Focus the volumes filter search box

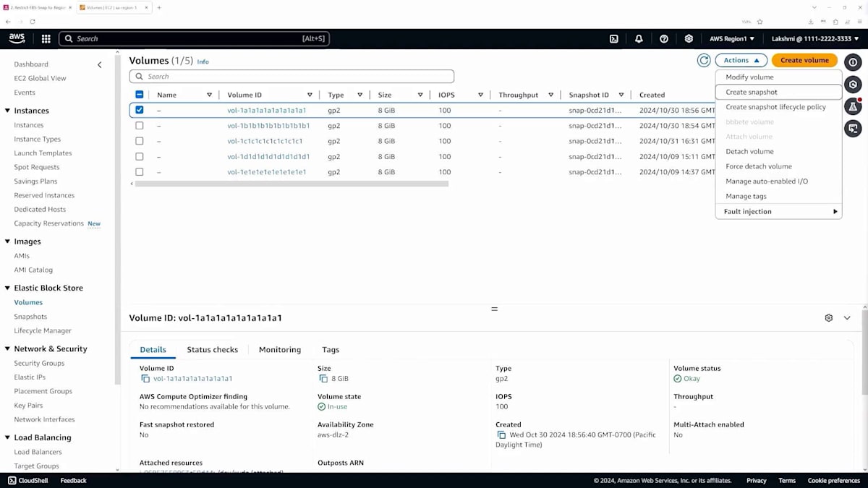(x=292, y=77)
